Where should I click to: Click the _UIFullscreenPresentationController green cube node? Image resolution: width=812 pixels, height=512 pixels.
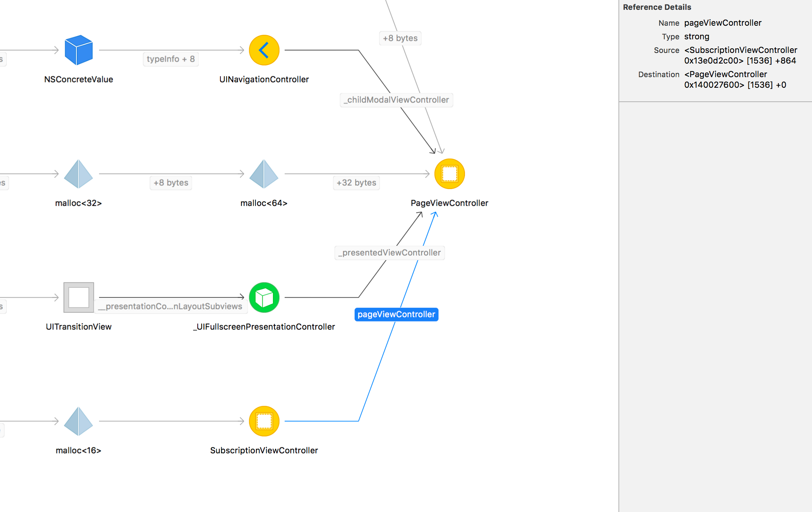tap(264, 298)
